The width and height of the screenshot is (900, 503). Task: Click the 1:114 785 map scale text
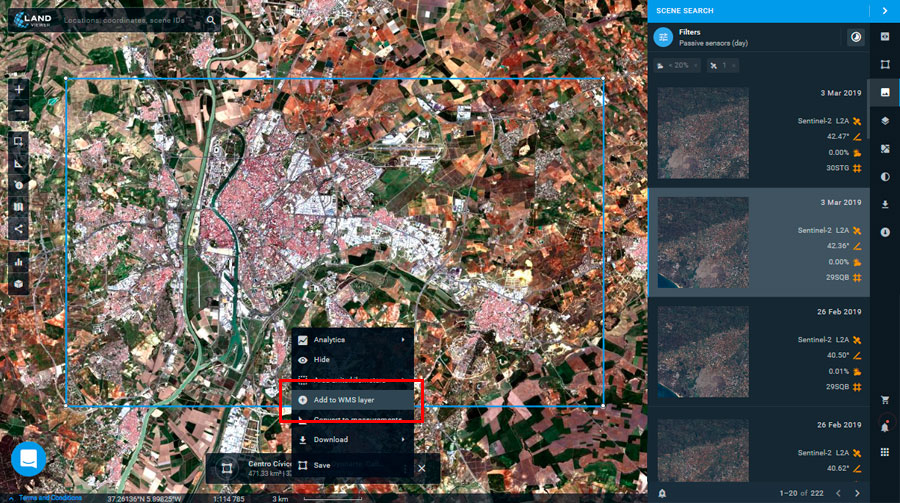tap(229, 498)
